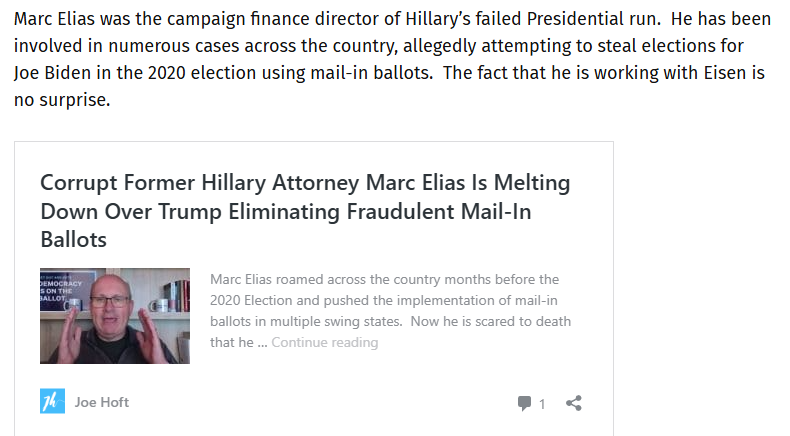Click the Joe Hoft author avatar icon
This screenshot has width=790, height=436.
pos(52,402)
